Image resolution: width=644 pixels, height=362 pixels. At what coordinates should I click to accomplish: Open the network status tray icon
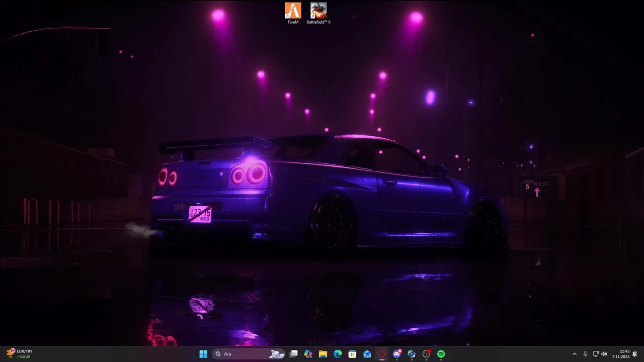(x=596, y=354)
